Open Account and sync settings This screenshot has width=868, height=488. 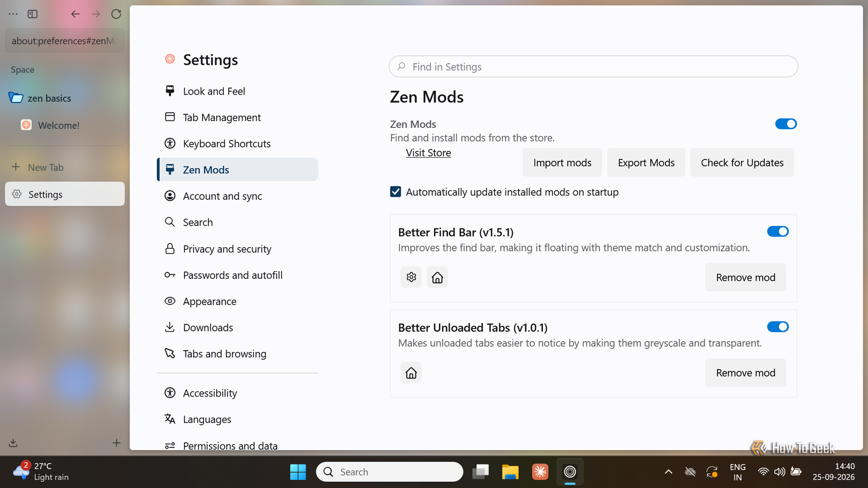[x=237, y=196]
